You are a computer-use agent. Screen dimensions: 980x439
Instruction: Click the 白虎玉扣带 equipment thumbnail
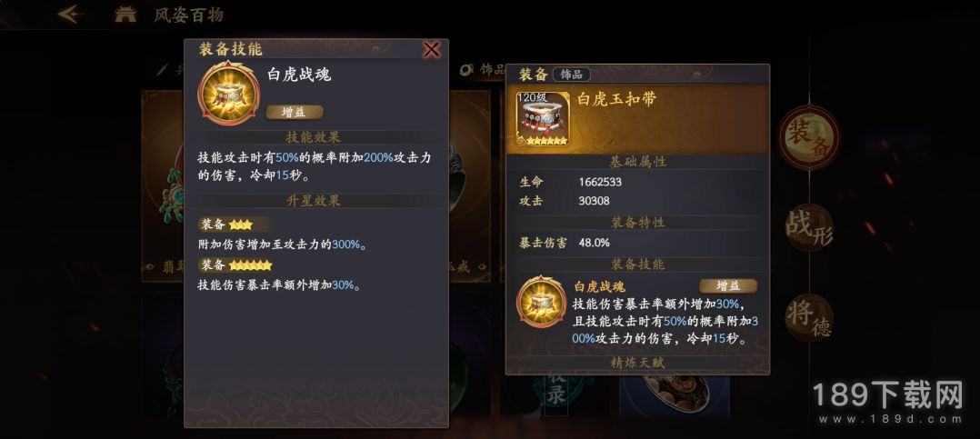[x=543, y=119]
